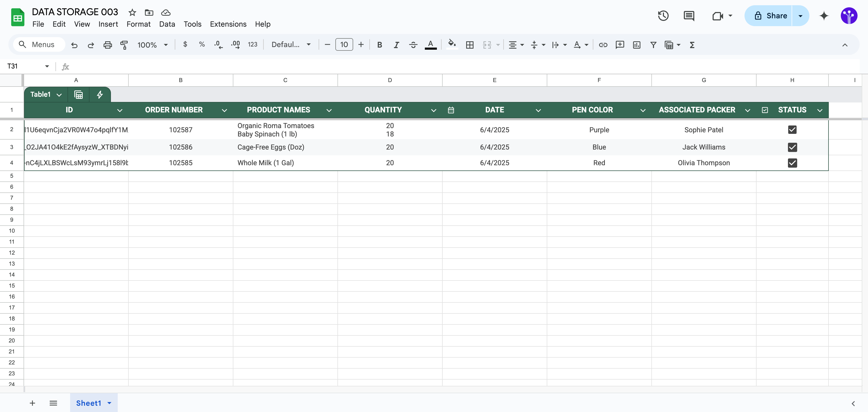The image size is (868, 412).
Task: Open the account profile avatar
Action: (x=849, y=16)
